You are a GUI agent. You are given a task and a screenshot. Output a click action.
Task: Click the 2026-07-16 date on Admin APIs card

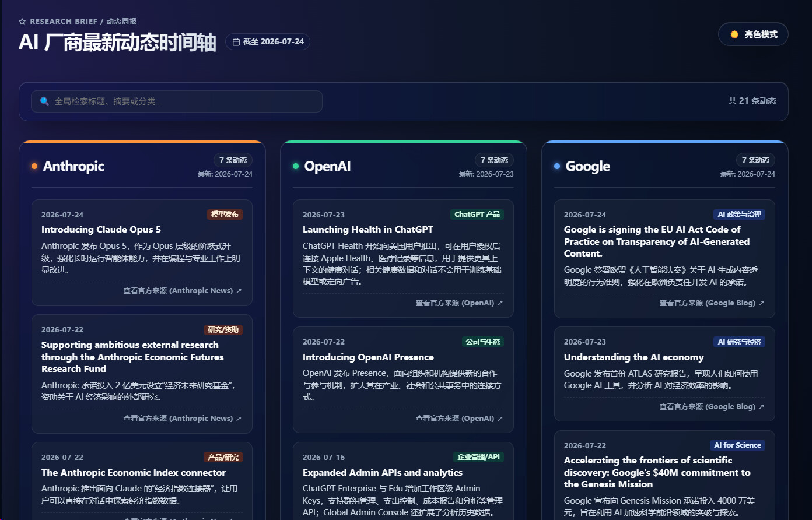(324, 458)
